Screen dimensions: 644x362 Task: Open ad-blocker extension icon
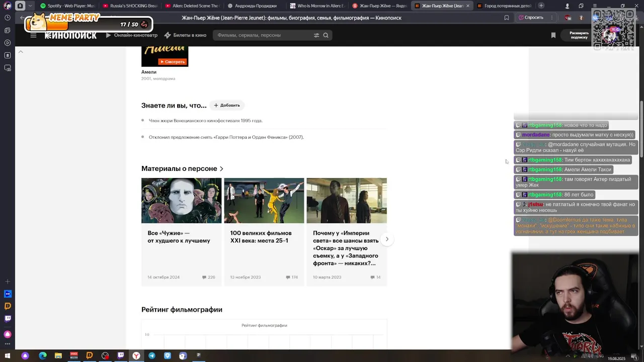568,18
